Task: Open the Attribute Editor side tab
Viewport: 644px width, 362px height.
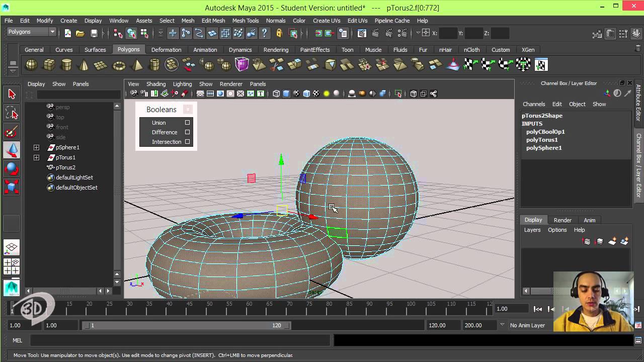Action: tap(638, 103)
